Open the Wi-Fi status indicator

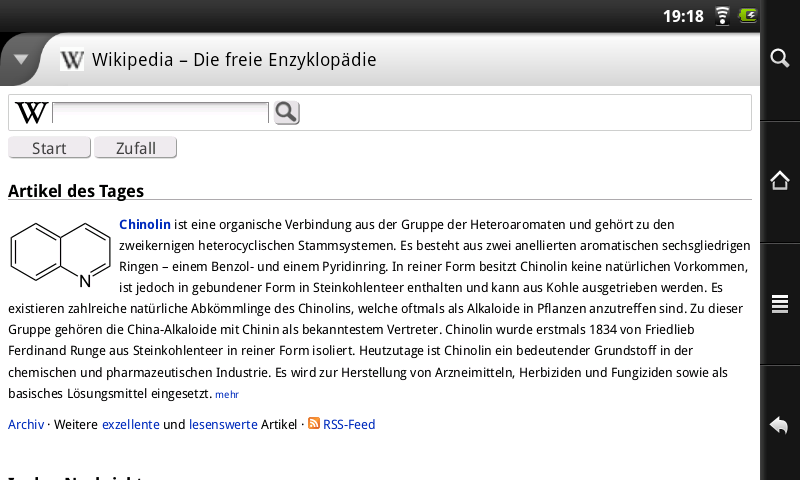click(x=722, y=16)
